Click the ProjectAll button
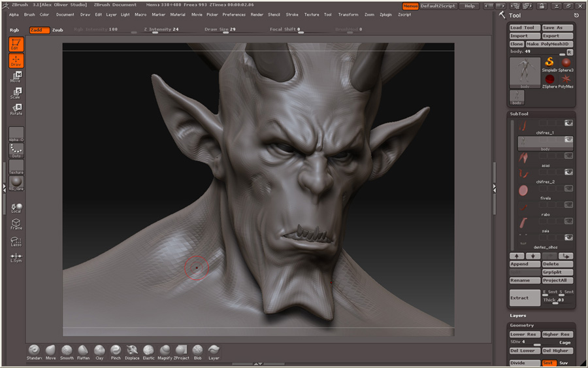This screenshot has width=588, height=368. [558, 280]
